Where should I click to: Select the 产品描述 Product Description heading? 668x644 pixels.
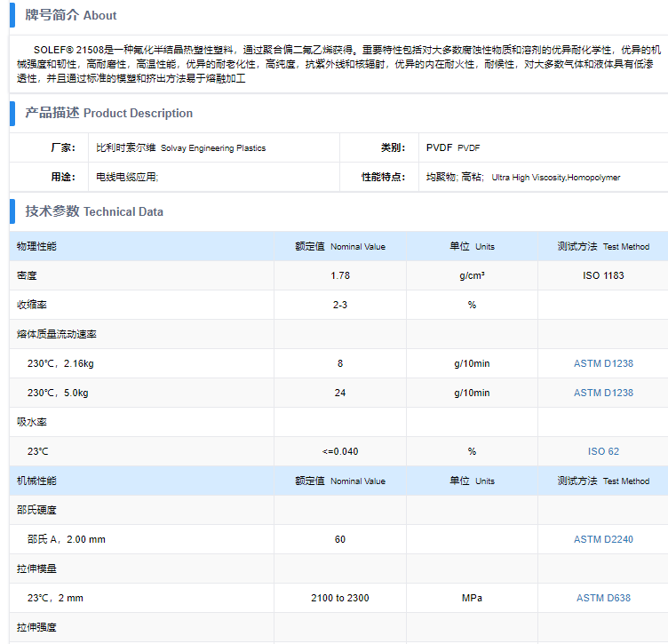[108, 113]
